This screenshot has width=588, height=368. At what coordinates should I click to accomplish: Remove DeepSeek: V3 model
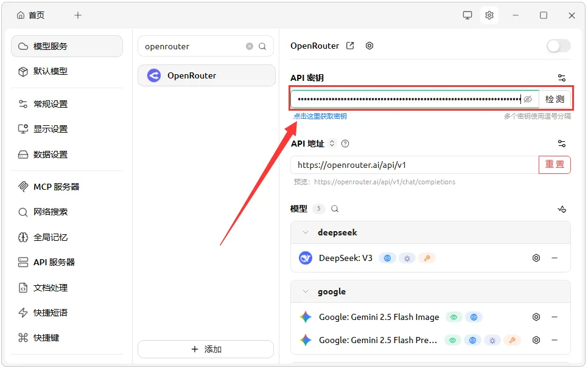[555, 258]
